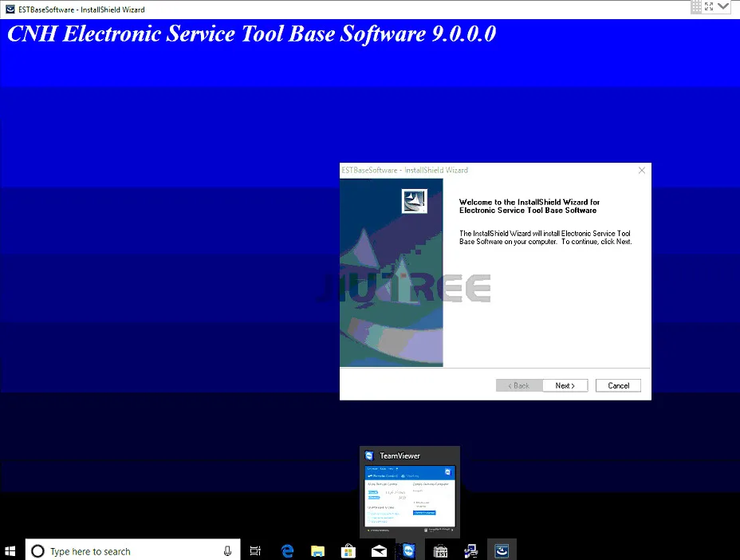Click the InstallShield Wizard taskbar icon
Viewport: 740px width, 560px height.
(502, 550)
